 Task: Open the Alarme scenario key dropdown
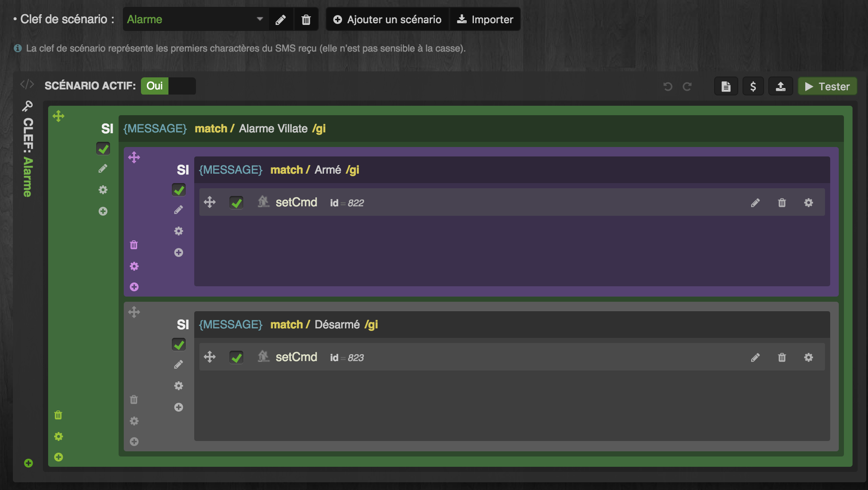tap(196, 19)
